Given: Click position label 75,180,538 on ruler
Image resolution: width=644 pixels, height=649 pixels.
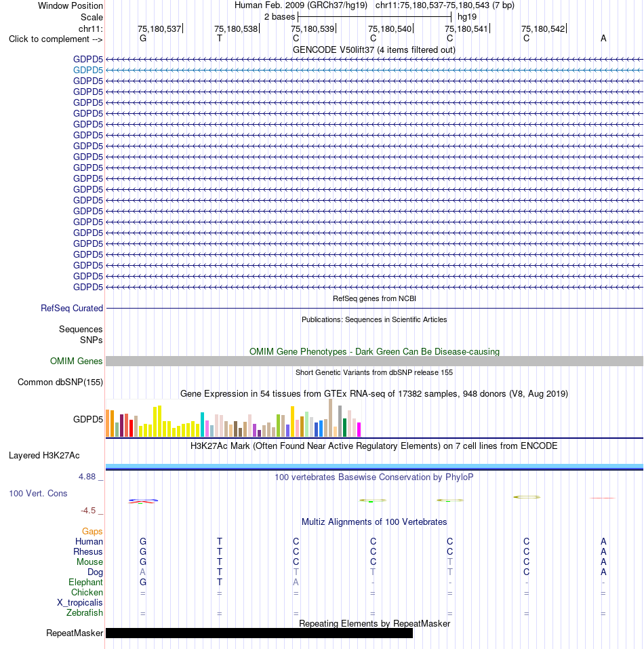Looking at the screenshot, I should click(x=236, y=28).
